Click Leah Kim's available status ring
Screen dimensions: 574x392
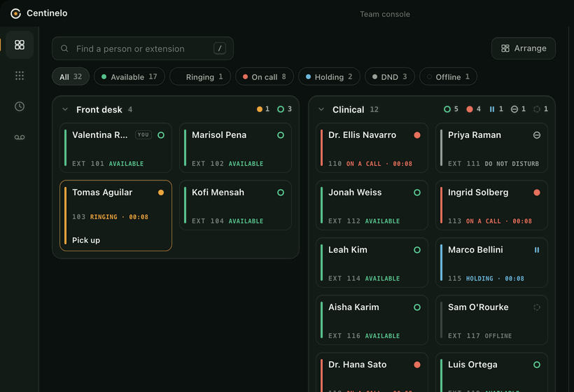417,250
